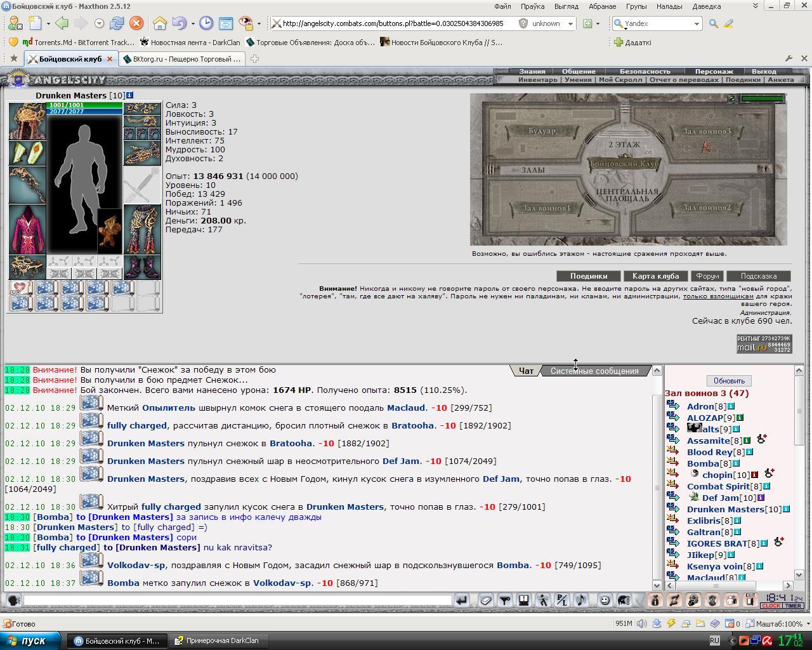Click the Поединки button
812x650 pixels.
[589, 276]
